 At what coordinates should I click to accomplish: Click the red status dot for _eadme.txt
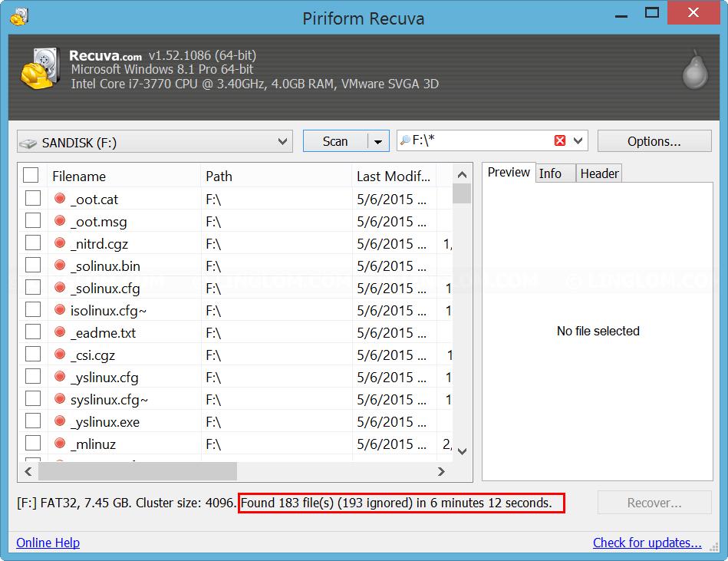point(59,332)
